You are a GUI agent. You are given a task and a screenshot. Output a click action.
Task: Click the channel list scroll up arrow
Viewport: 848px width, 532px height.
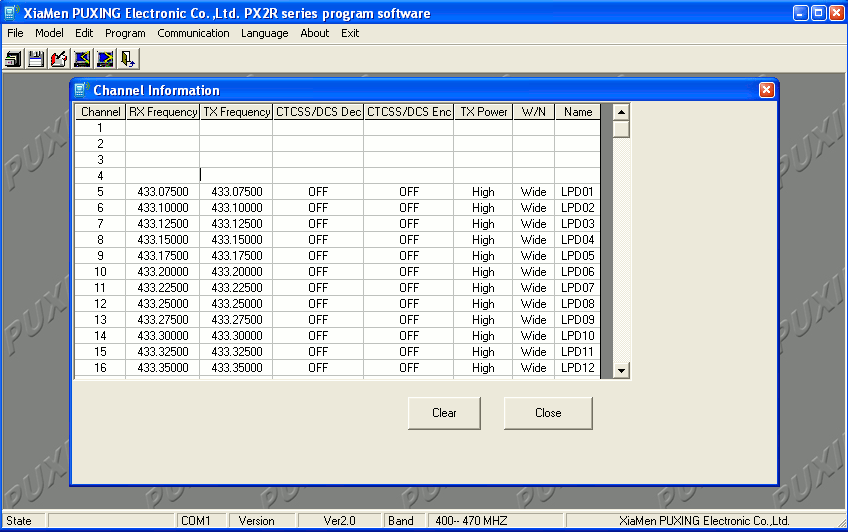(621, 112)
